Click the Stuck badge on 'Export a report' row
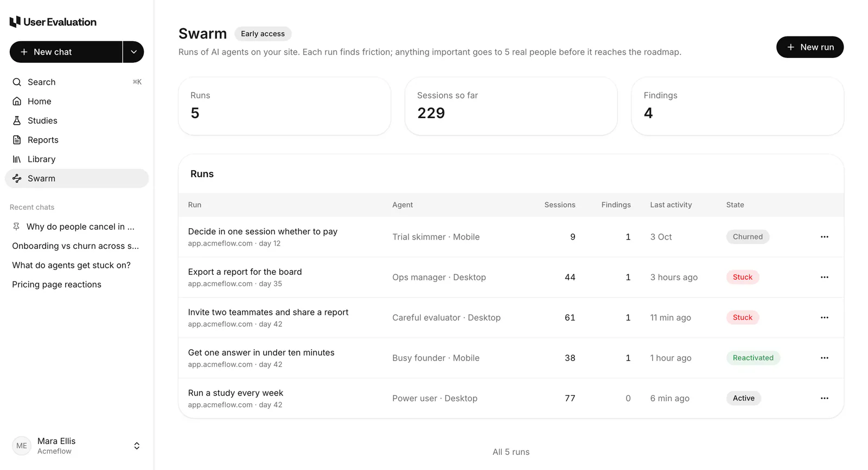Screen dimensions: 868x470 coord(742,277)
